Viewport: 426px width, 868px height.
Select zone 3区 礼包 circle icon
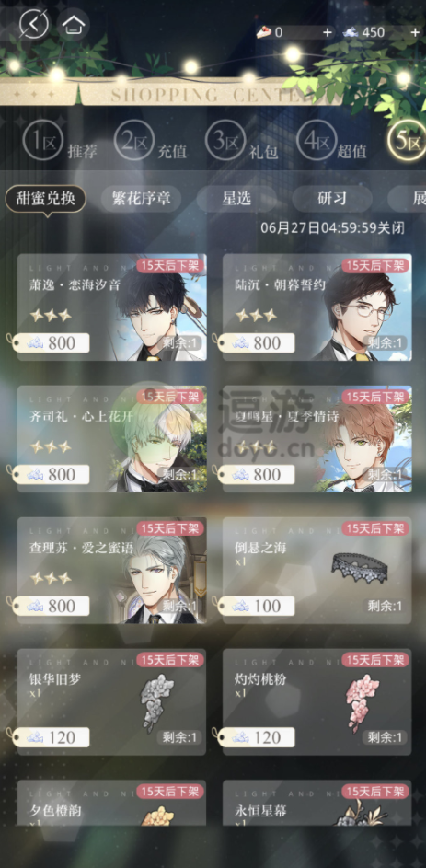(225, 141)
